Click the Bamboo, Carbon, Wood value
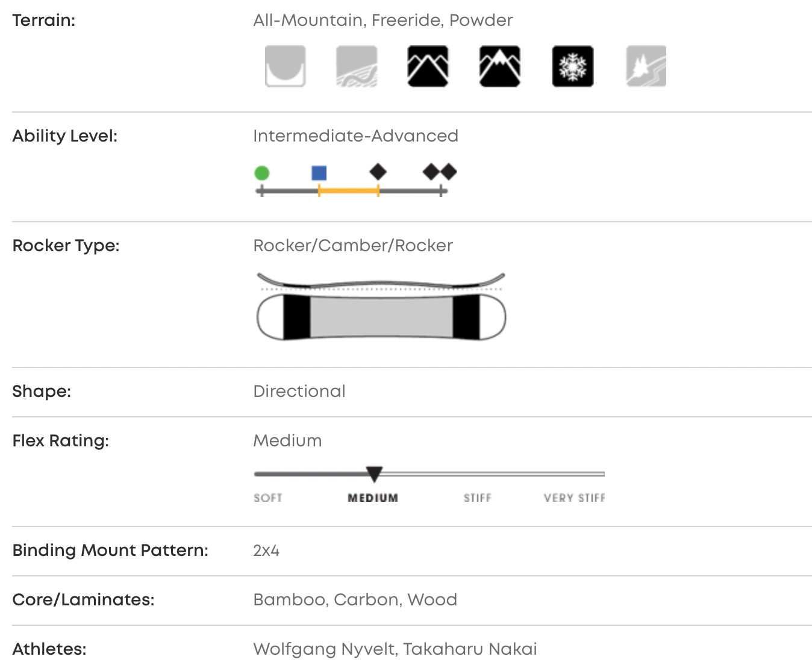Image resolution: width=812 pixels, height=671 pixels. tap(355, 600)
